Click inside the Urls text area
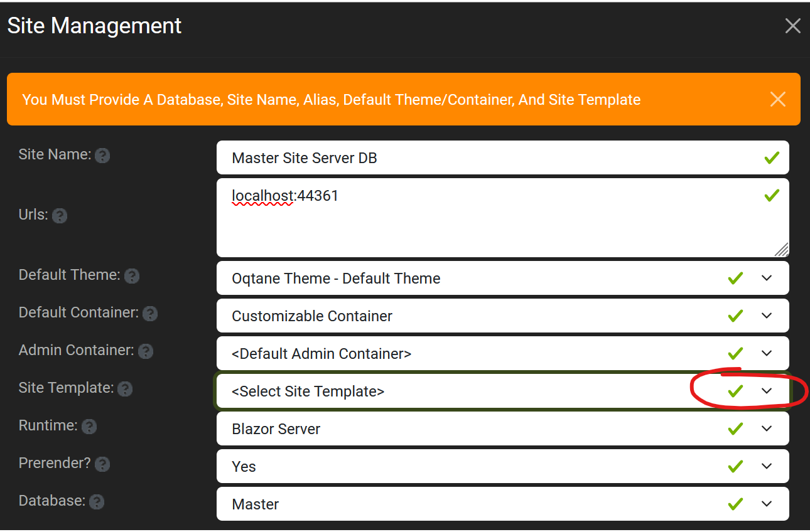This screenshot has height=532, width=810. point(440,218)
